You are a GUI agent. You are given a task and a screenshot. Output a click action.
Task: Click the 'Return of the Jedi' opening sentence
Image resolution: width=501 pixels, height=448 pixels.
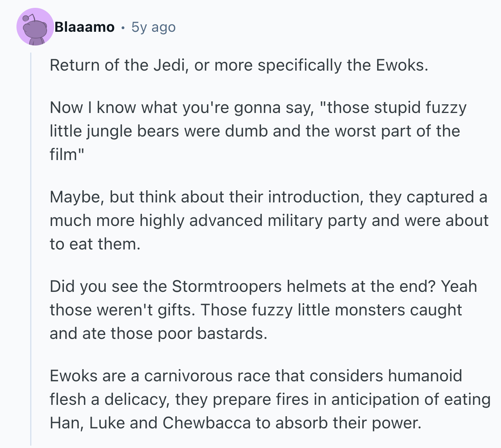[x=239, y=65]
